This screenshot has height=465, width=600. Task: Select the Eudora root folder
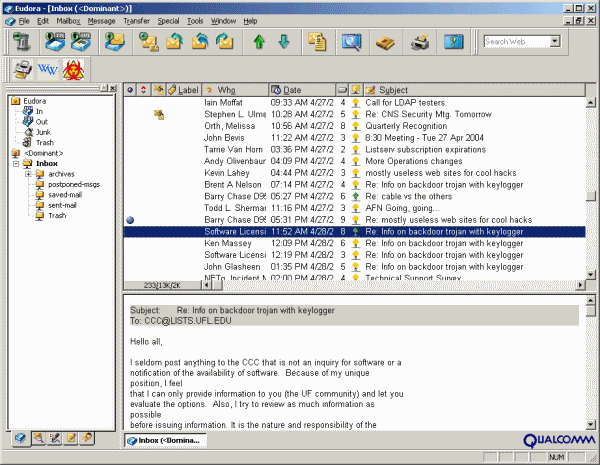coord(34,101)
